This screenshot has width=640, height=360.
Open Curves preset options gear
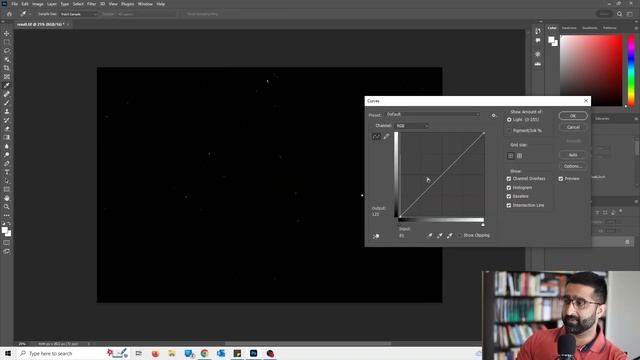tap(493, 116)
